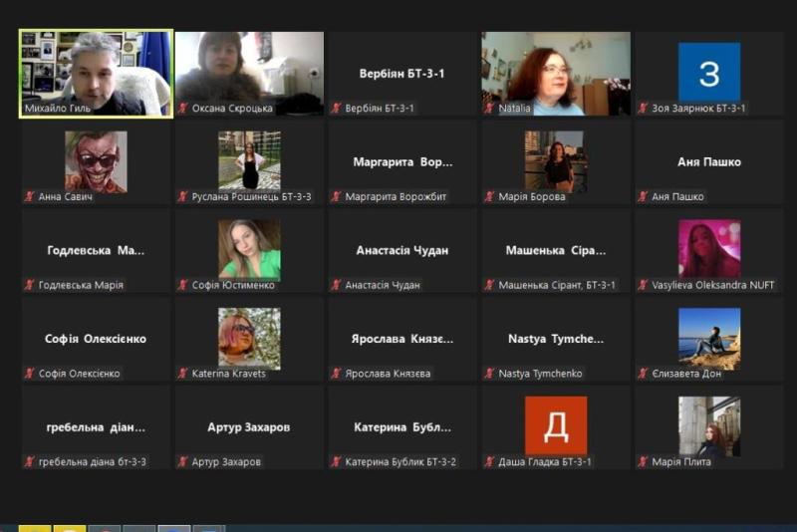Click muted mic icon for Nastya Tymchenko
This screenshot has width=797, height=532.
tap(489, 374)
